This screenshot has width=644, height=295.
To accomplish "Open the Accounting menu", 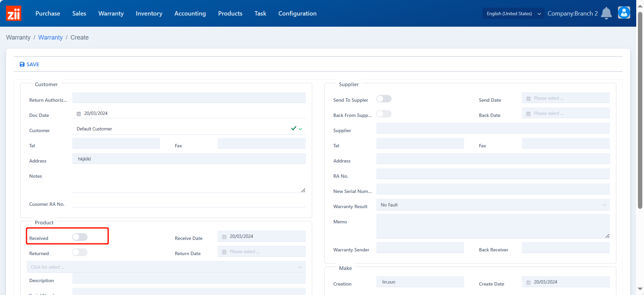I will [x=190, y=14].
